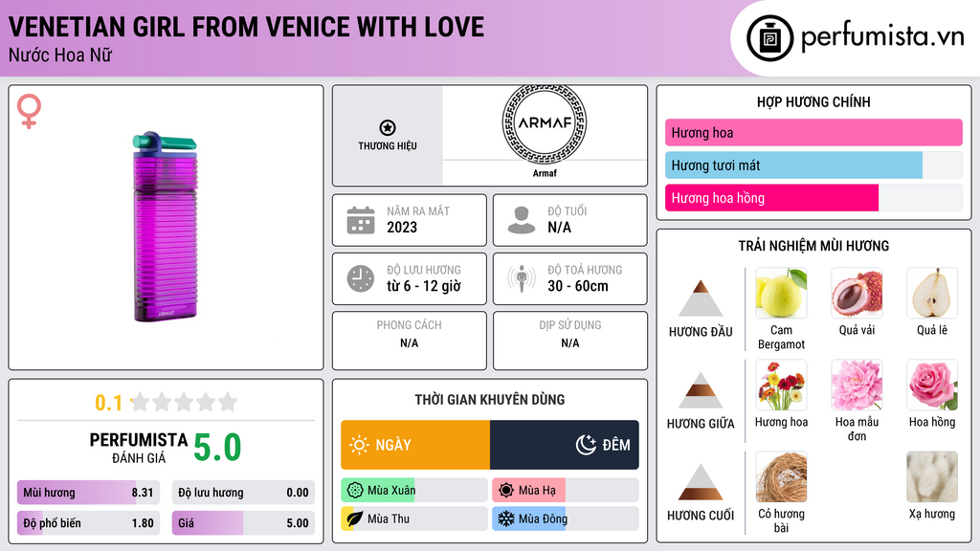Choose the Mùa Đông season bar
Screen dimensions: 980x551
(x=565, y=518)
